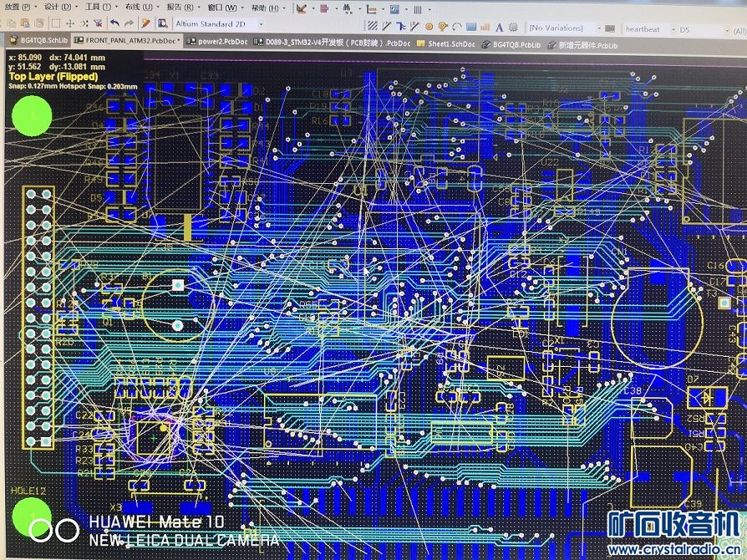Open the D089-3_STM32-V4 开发板 PcbDoc tab
The height and width of the screenshot is (560, 747).
[x=332, y=43]
